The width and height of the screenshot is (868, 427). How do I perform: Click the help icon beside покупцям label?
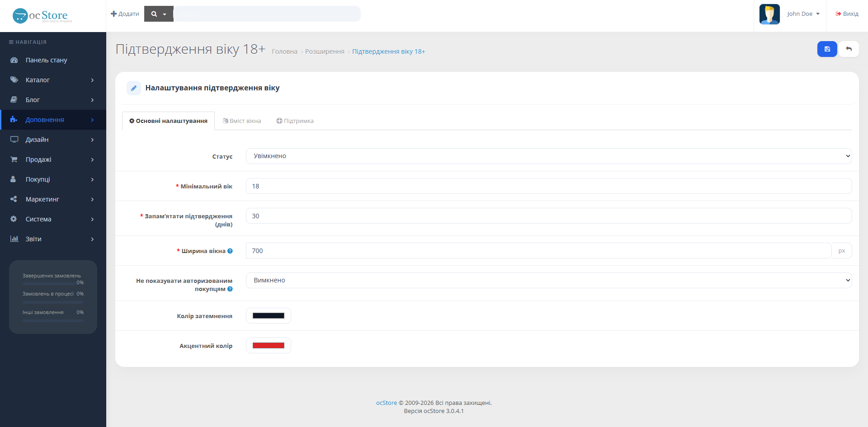(230, 289)
